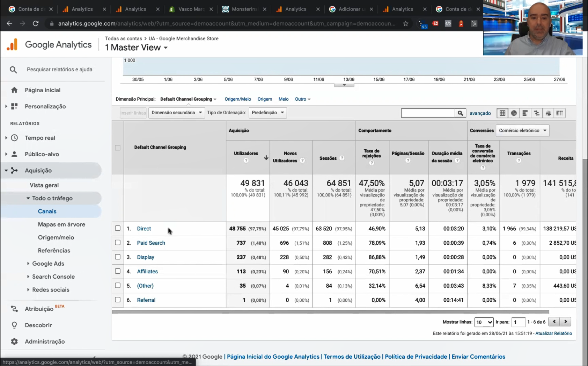Open the Dimensão secundária dropdown
This screenshot has width=588, height=366.
[x=176, y=113]
